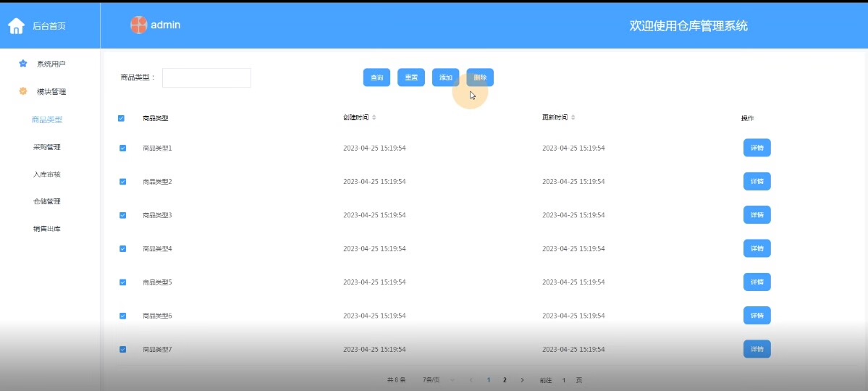This screenshot has height=391, width=868.
Task: Go to page 2 in pagination
Action: tap(505, 380)
